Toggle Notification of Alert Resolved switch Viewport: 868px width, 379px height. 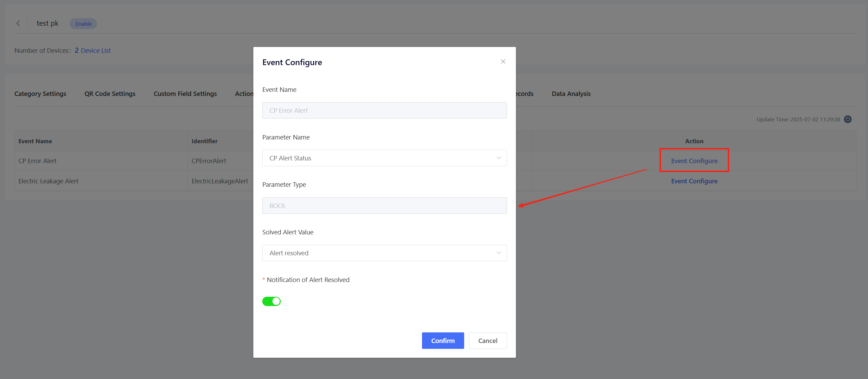(x=272, y=301)
